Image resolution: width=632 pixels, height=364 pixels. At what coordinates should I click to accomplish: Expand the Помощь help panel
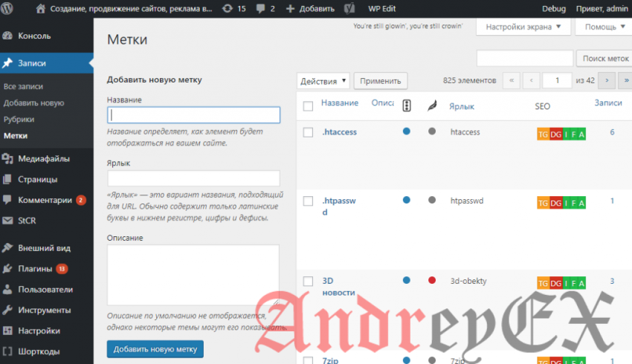[604, 27]
